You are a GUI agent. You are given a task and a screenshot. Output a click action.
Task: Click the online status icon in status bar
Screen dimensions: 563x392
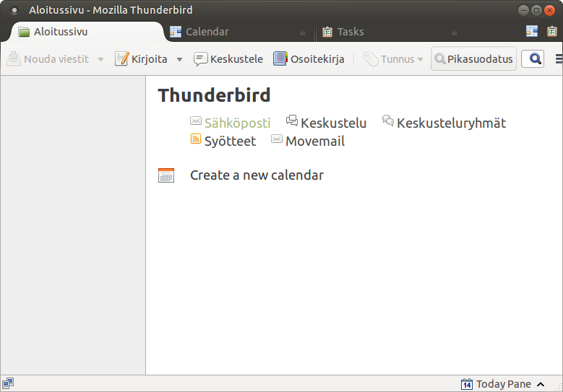pyautogui.click(x=8, y=383)
